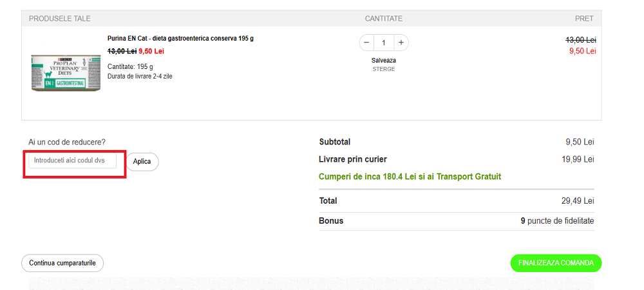The width and height of the screenshot is (644, 290).
Task: Click the Total amount 29,49 Lei
Action: click(x=578, y=201)
